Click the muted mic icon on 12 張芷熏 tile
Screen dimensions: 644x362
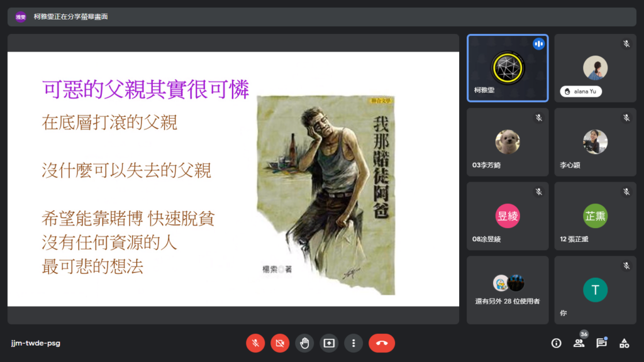(626, 192)
